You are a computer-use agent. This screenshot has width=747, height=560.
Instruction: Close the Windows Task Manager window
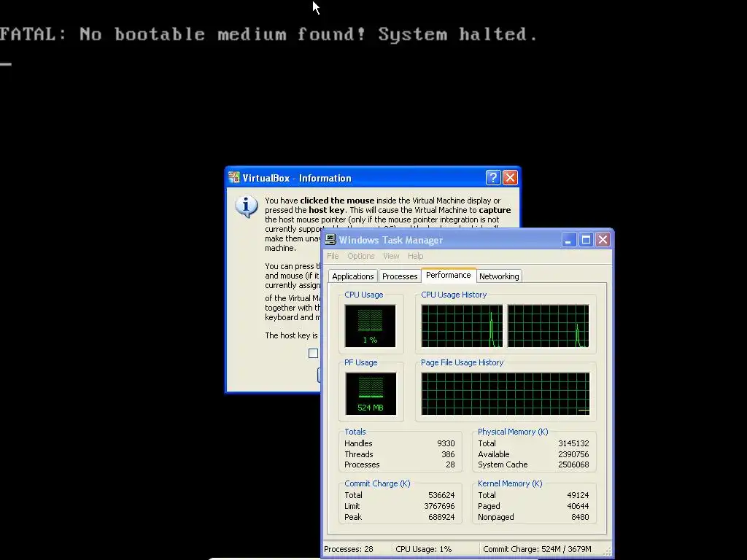pyautogui.click(x=603, y=239)
